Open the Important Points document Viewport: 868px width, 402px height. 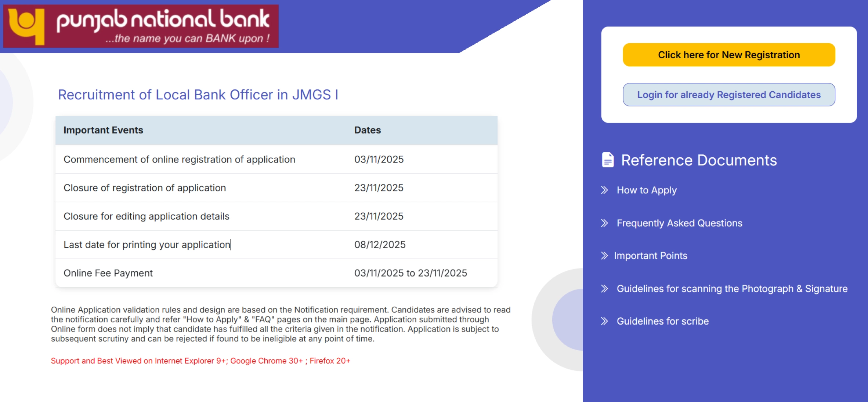point(651,256)
